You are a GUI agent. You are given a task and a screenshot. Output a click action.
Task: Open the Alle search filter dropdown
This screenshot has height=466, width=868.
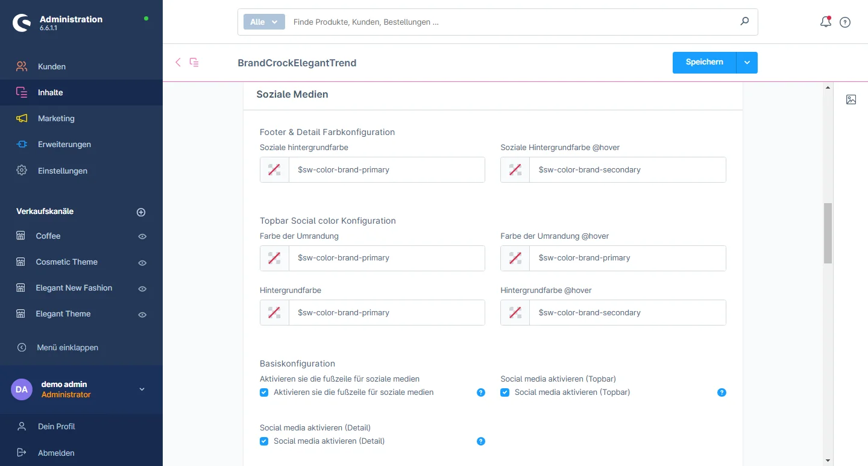pos(264,22)
